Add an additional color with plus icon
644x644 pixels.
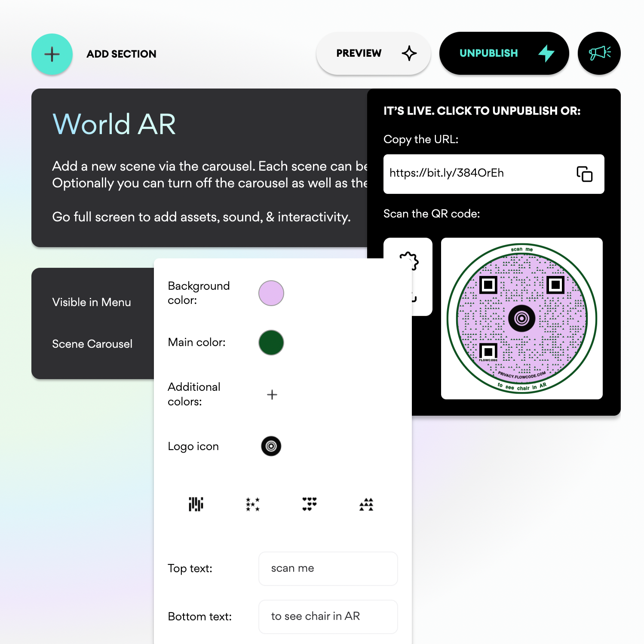point(272,395)
